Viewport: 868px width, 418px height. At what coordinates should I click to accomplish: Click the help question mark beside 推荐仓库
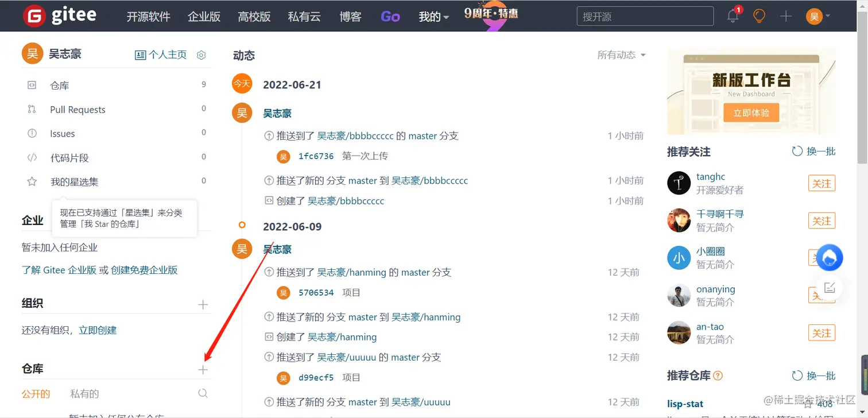(x=718, y=376)
